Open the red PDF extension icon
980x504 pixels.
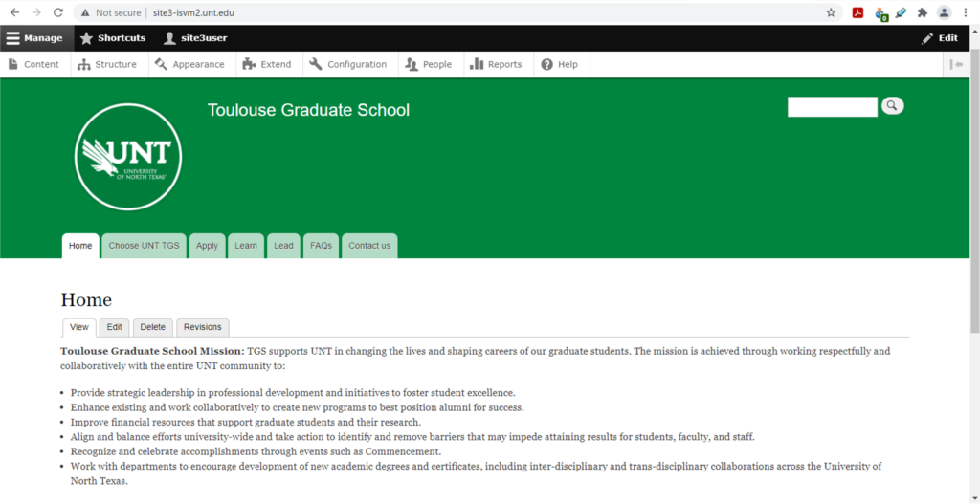click(x=858, y=12)
